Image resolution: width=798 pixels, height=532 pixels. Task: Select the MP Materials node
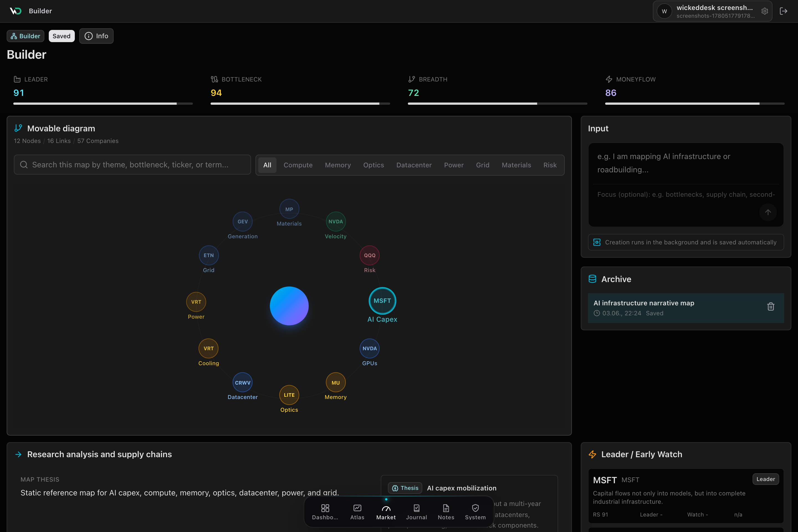coord(289,209)
